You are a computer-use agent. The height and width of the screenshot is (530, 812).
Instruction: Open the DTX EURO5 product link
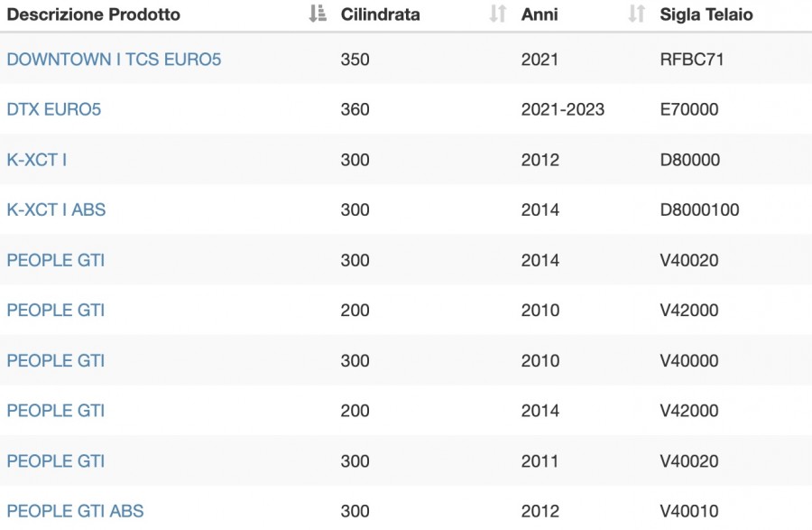(54, 109)
